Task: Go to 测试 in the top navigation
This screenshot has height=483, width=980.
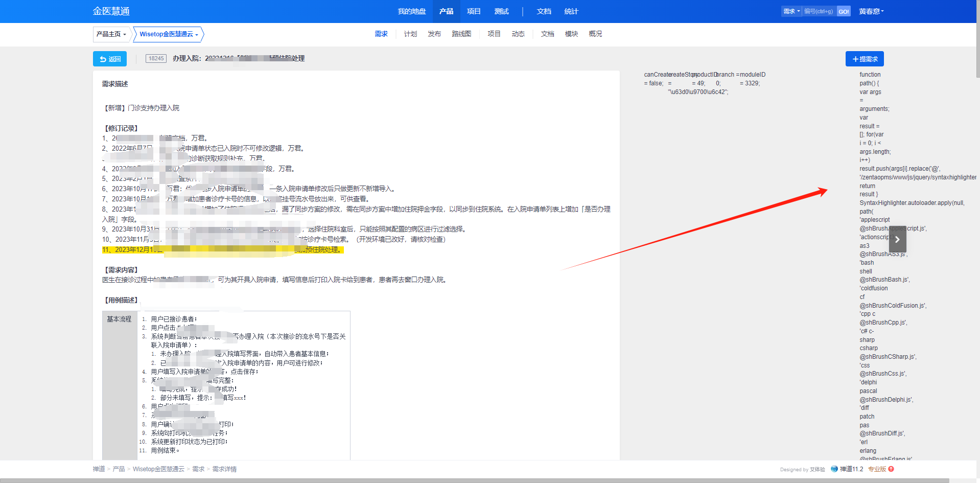Action: pyautogui.click(x=501, y=11)
